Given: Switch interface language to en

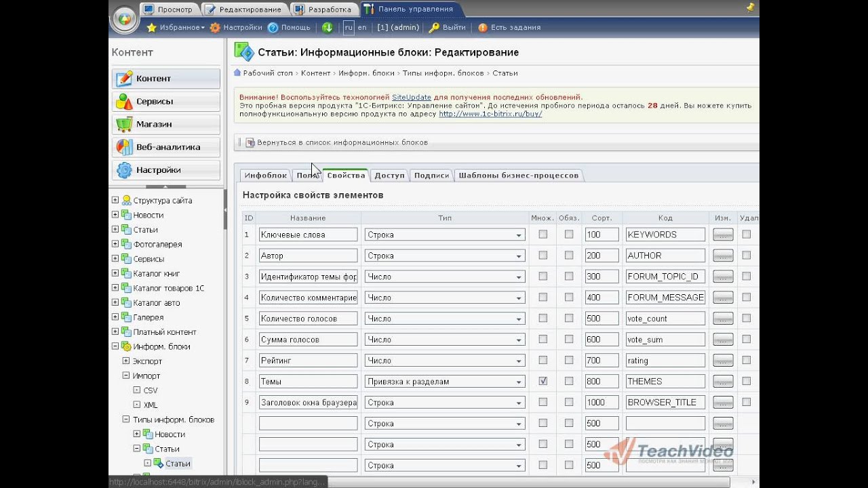Looking at the screenshot, I should [x=362, y=28].
